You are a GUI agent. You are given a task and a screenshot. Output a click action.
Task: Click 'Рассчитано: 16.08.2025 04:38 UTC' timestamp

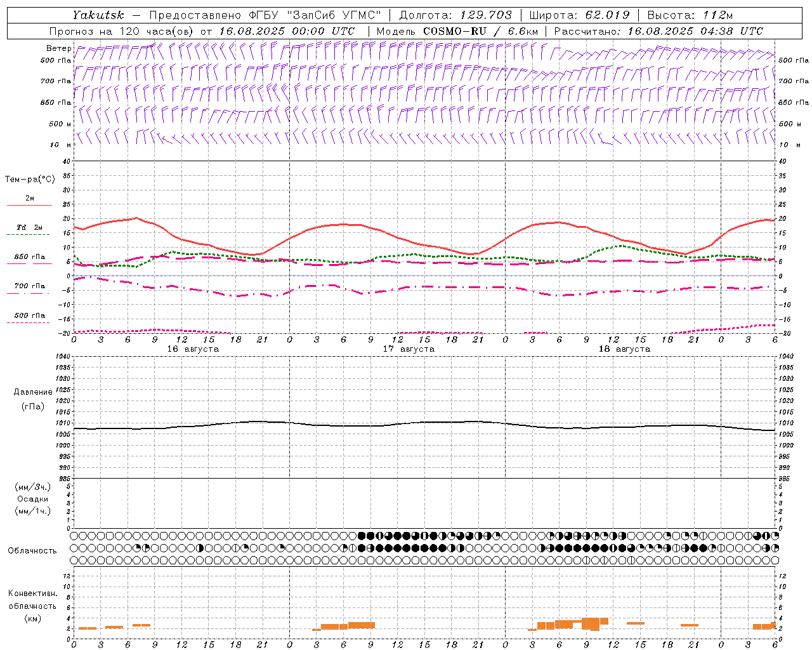658,31
